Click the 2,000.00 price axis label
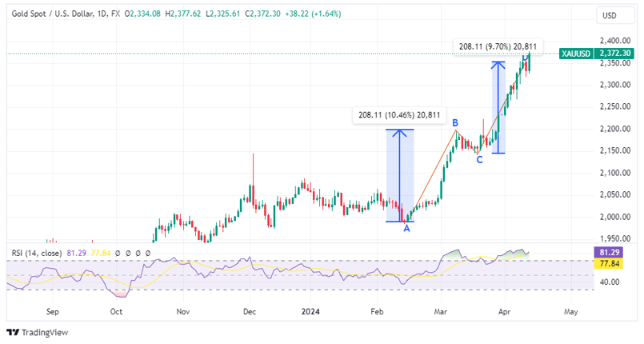The height and width of the screenshot is (344, 644). (615, 217)
